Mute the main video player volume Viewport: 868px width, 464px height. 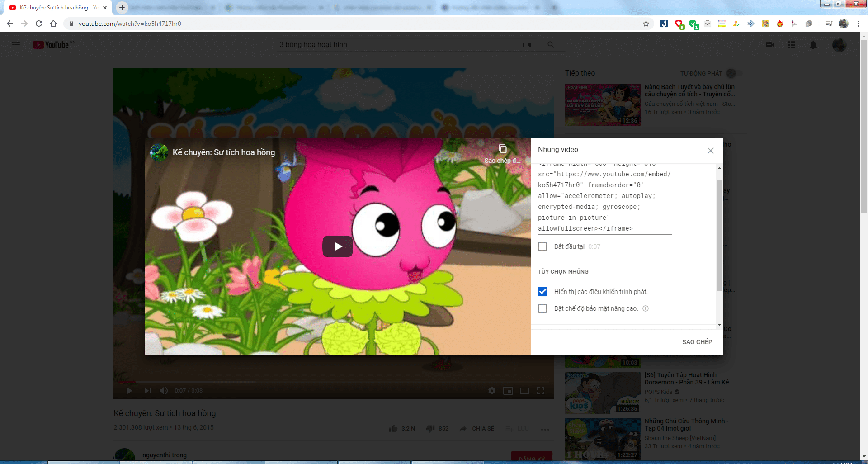(x=164, y=391)
